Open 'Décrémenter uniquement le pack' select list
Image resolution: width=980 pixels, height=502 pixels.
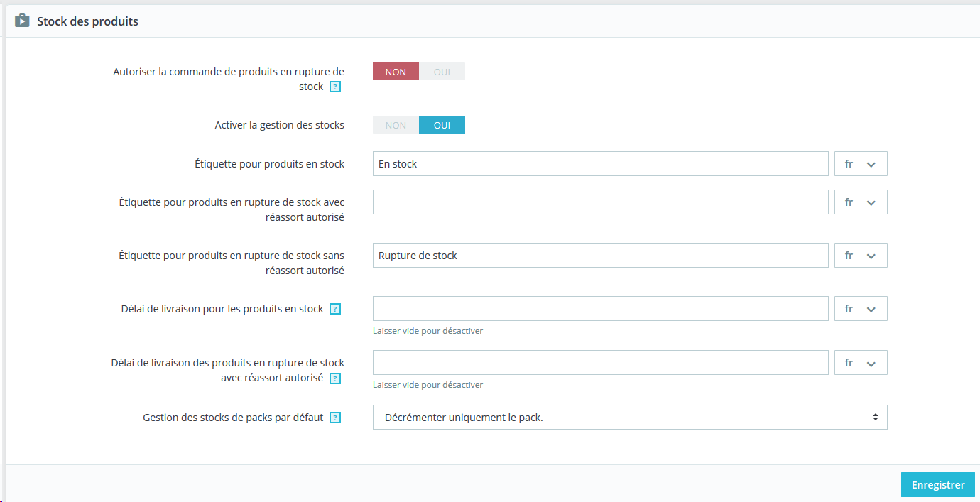point(630,418)
